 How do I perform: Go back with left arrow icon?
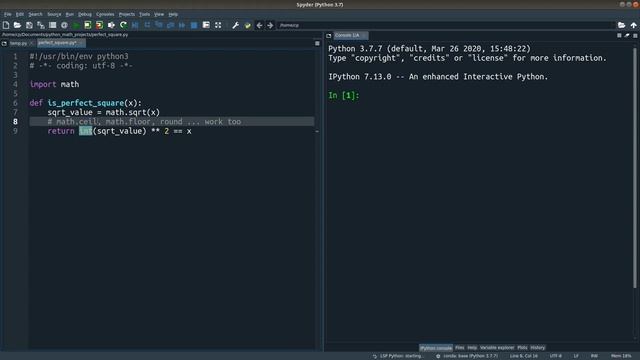[259, 25]
